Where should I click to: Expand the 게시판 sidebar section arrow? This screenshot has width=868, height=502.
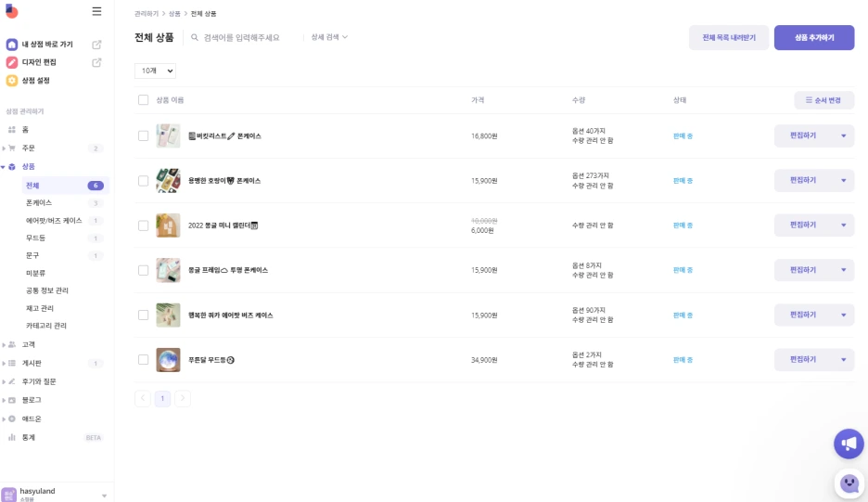click(x=4, y=364)
